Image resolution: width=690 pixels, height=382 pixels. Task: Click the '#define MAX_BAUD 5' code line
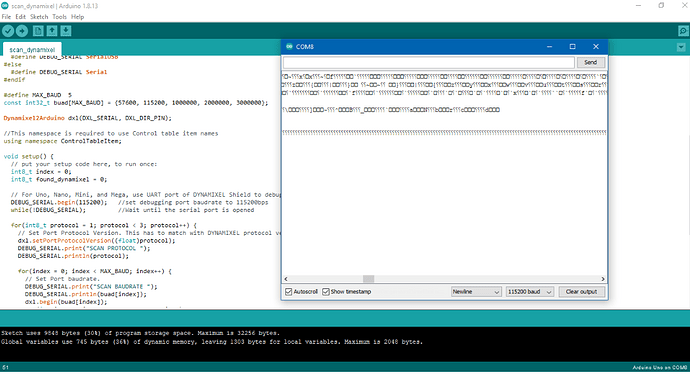[37, 95]
